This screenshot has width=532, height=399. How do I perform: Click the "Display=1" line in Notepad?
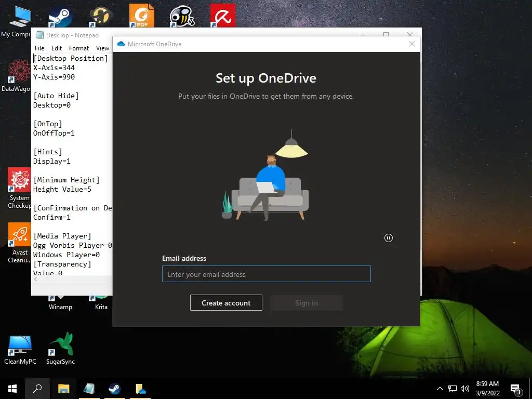[x=51, y=161]
